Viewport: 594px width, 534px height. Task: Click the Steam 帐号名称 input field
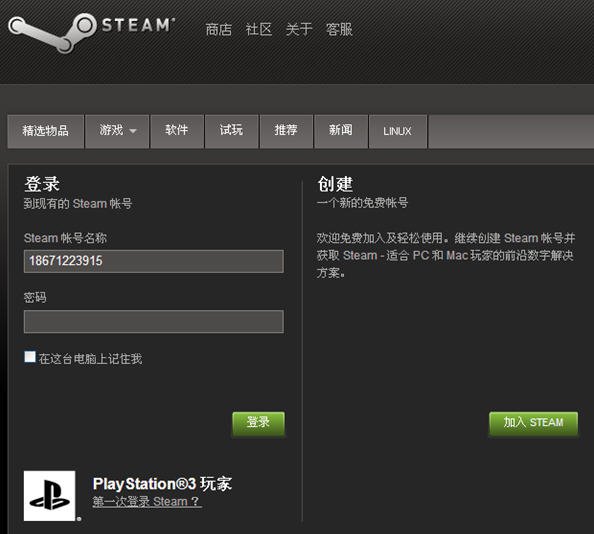point(153,261)
